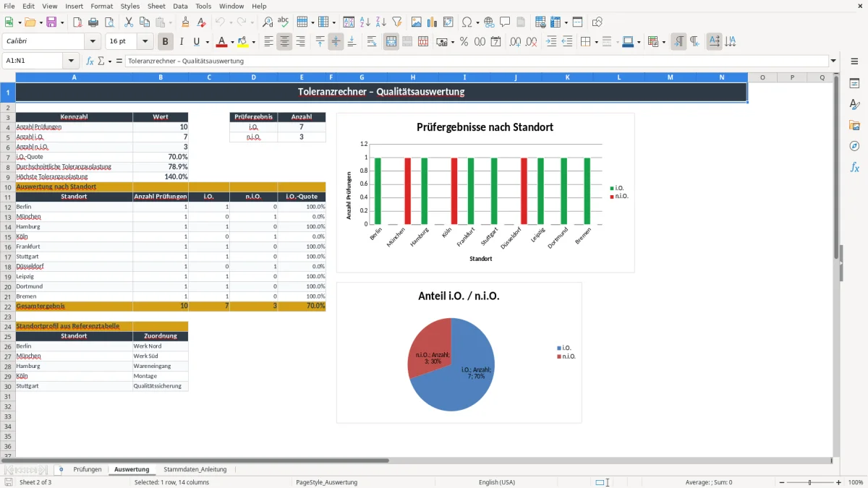Click English (USA) language in status bar
Image resolution: width=868 pixels, height=488 pixels.
pos(497,482)
